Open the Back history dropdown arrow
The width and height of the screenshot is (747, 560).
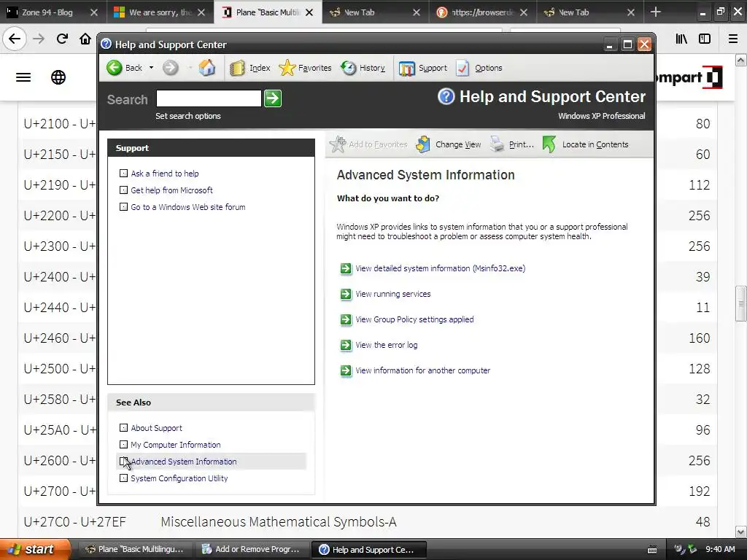coord(151,68)
